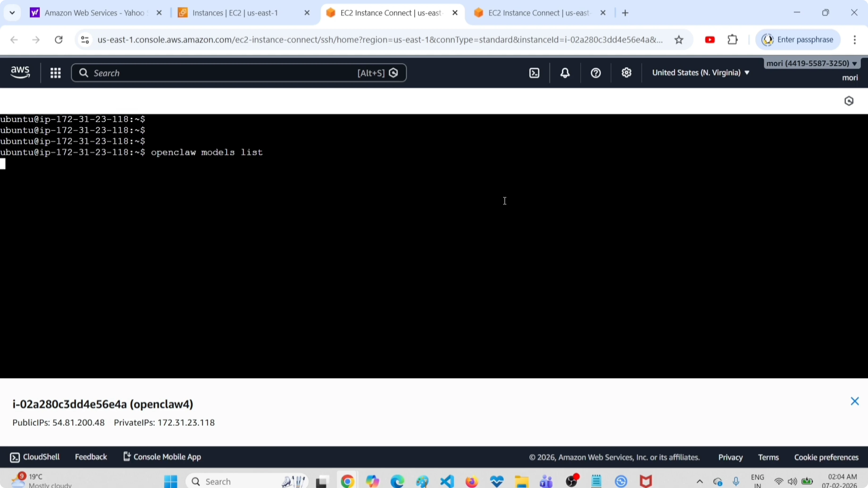Click the Feedback link
Viewport: 868px width, 488px height.
pyautogui.click(x=91, y=457)
